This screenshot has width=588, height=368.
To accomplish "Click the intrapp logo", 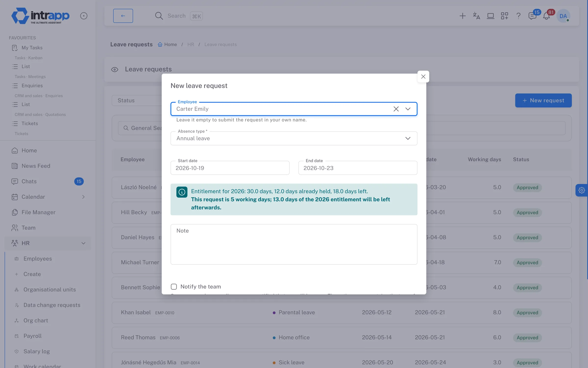I will click(x=40, y=16).
